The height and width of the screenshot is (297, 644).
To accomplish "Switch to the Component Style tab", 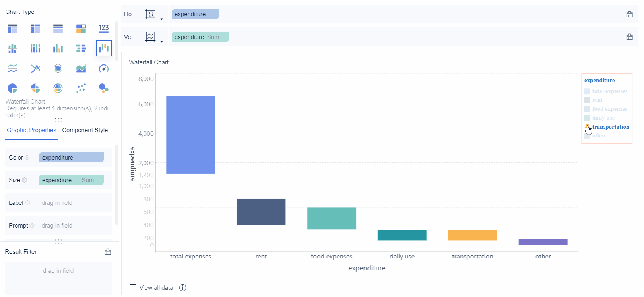I will click(85, 130).
